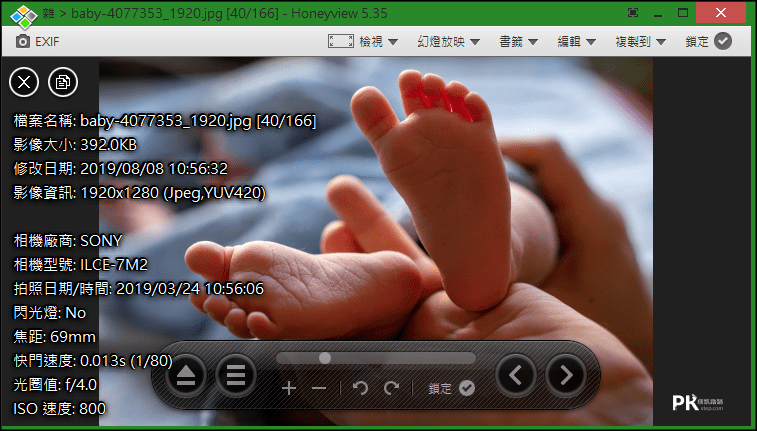Open the 幻燈放映 slideshow menu

pyautogui.click(x=449, y=42)
